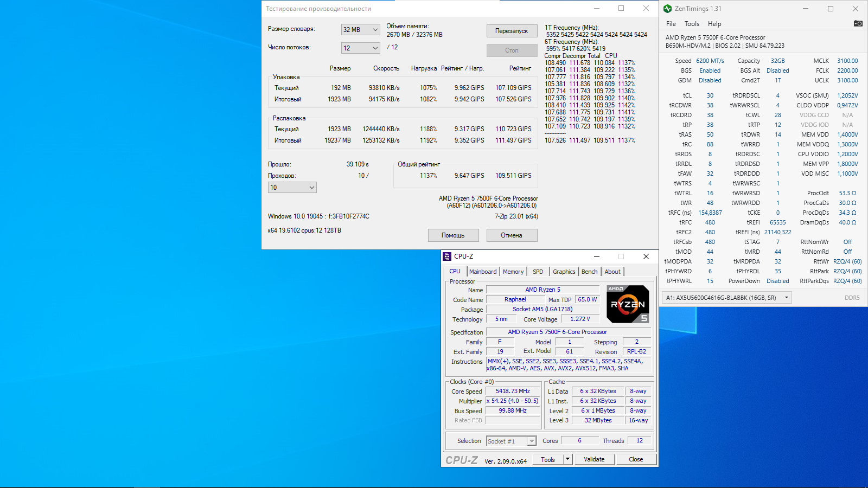Switch to the Memory tab in CPU-Z
Viewport: 868px width, 488px height.
click(x=513, y=272)
